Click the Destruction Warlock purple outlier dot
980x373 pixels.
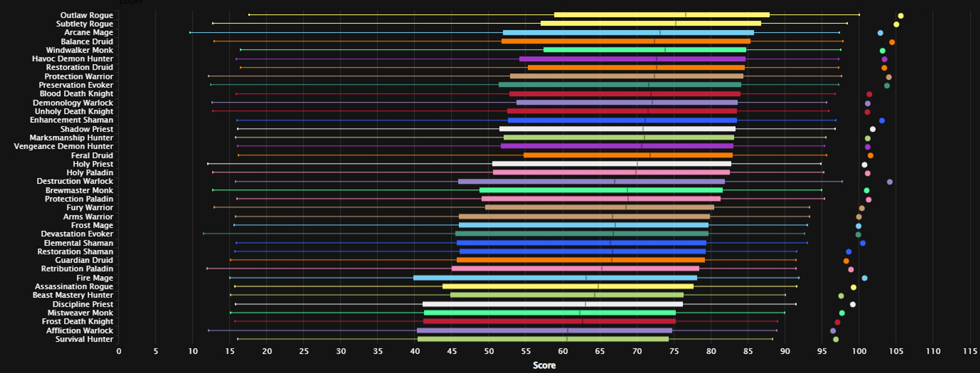click(889, 182)
